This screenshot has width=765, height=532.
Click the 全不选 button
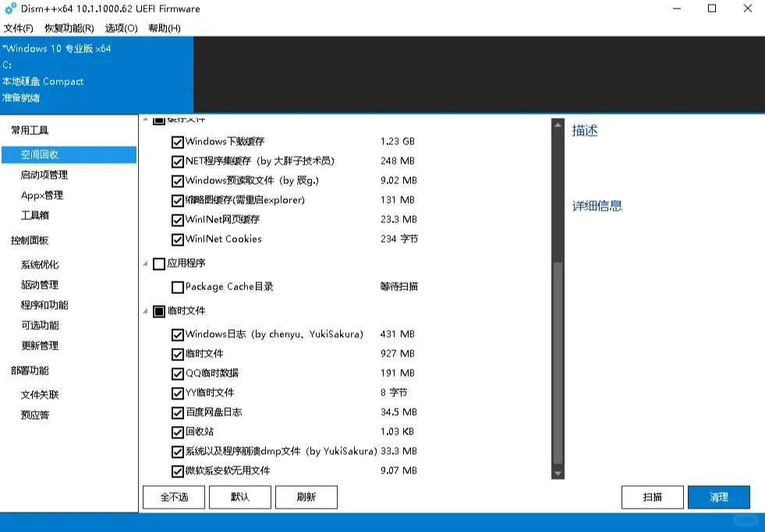pyautogui.click(x=174, y=497)
